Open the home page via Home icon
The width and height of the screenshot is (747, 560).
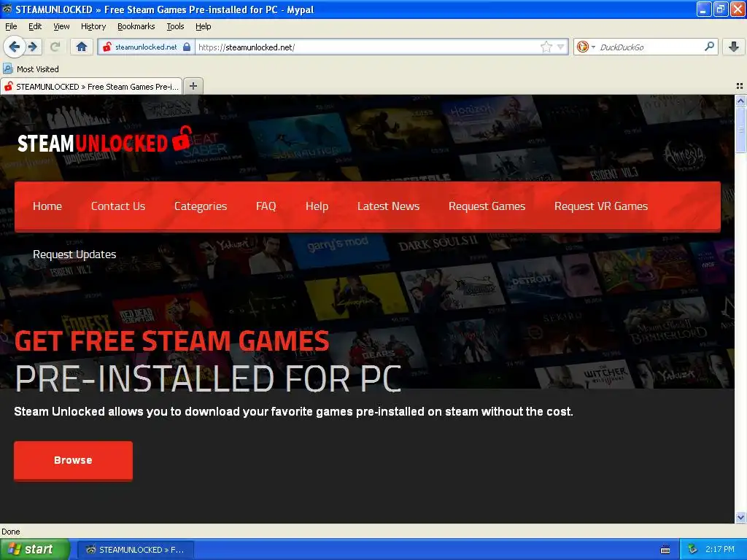[82, 47]
